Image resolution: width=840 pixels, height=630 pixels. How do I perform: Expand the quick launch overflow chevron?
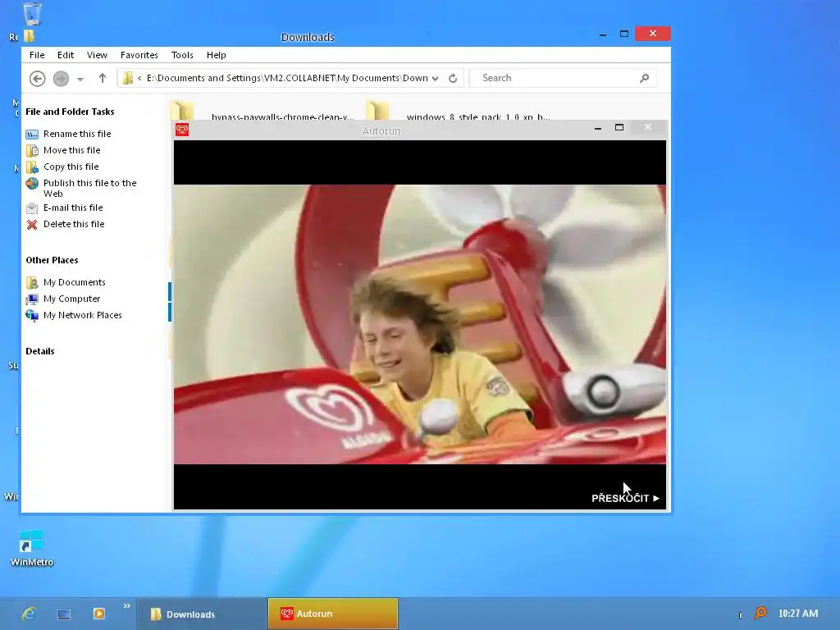pos(126,606)
